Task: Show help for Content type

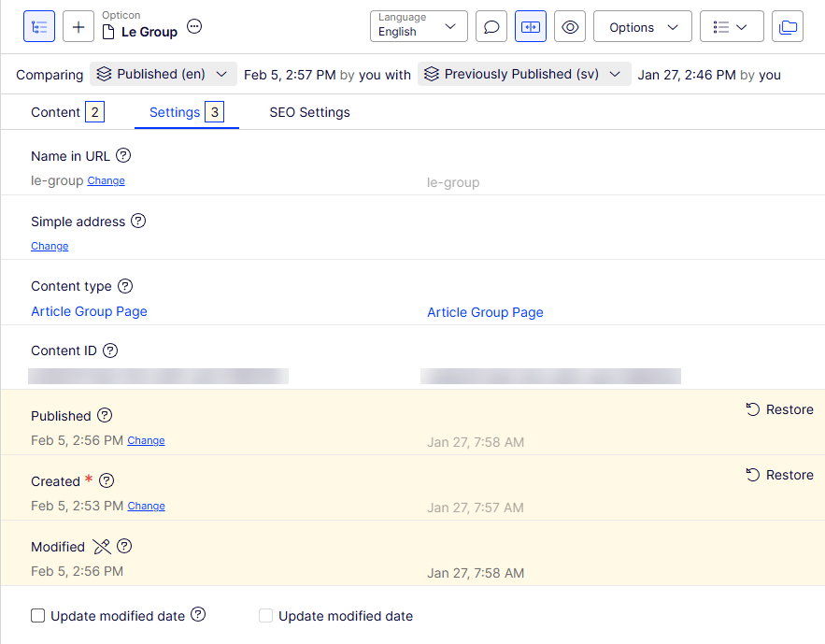Action: tap(125, 286)
